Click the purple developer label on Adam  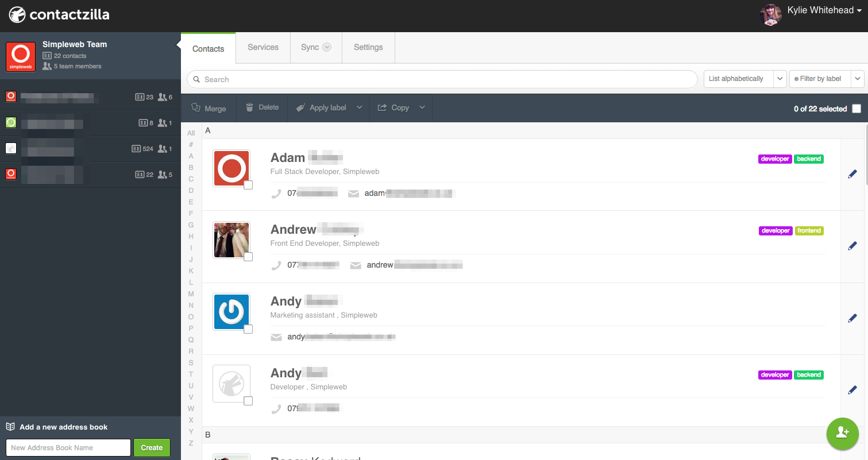775,159
